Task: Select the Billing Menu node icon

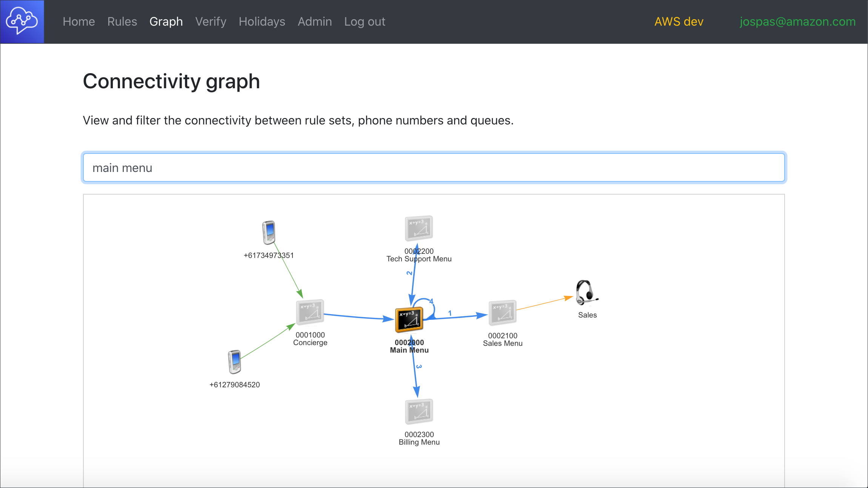Action: click(x=419, y=412)
